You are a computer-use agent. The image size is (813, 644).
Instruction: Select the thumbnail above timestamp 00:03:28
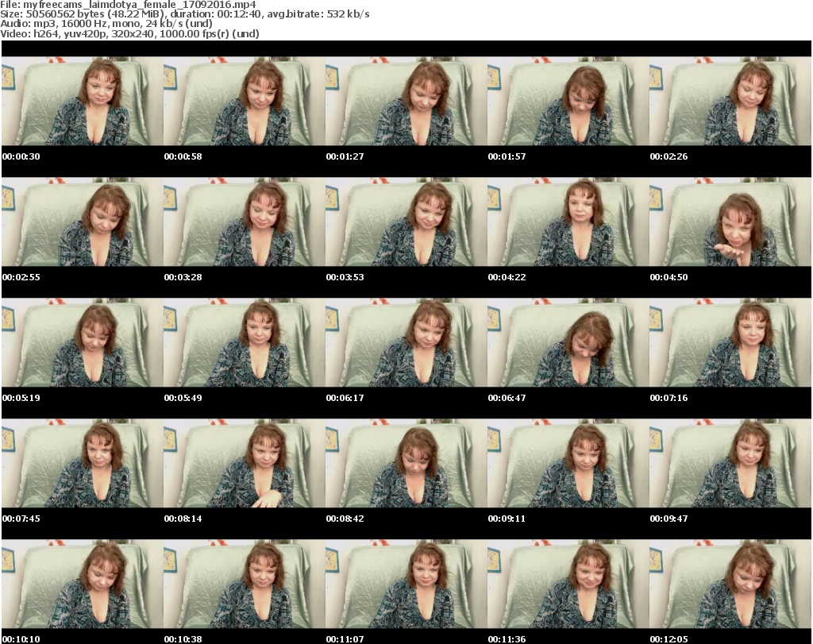[244, 222]
